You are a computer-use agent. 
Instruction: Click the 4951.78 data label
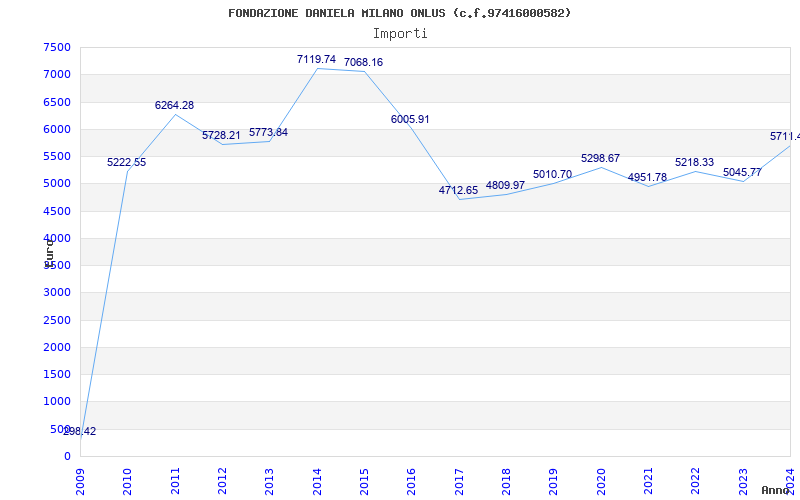pos(647,178)
